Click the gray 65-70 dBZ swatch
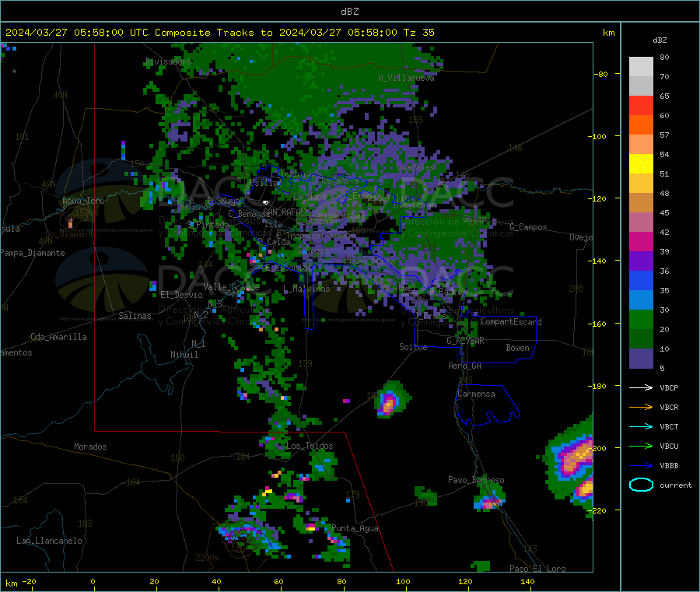Screen dimensions: 700x592 tap(641, 86)
